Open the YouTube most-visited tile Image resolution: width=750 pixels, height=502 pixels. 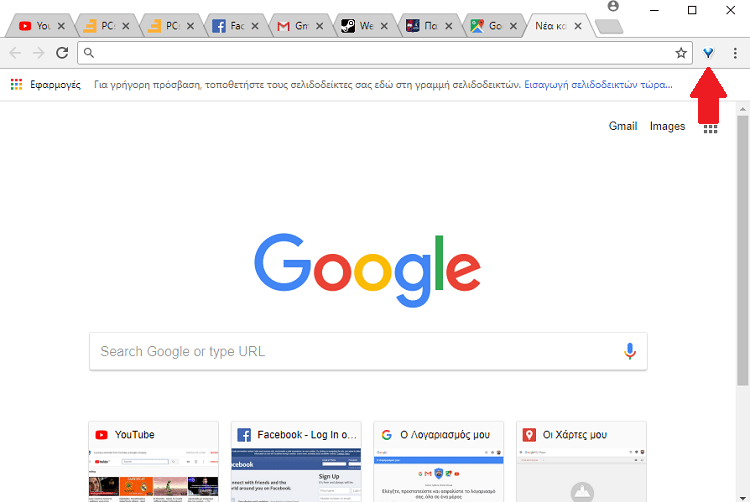[x=154, y=462]
